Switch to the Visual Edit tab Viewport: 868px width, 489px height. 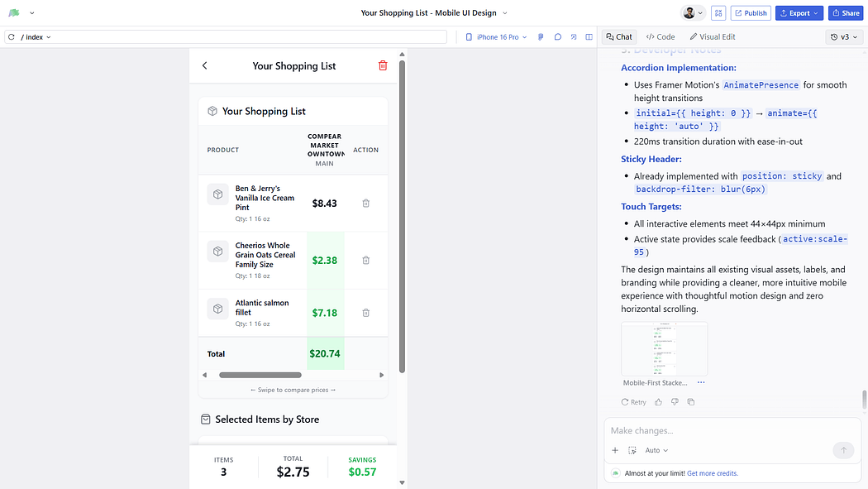[x=713, y=37]
